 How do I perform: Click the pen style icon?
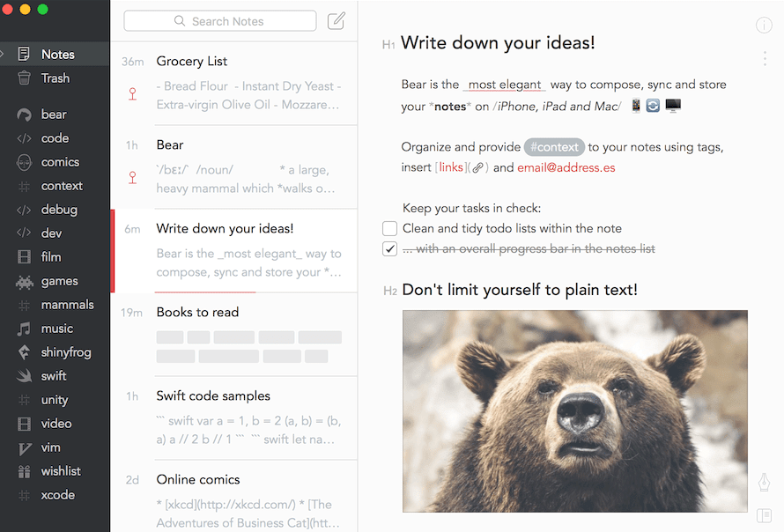(x=764, y=482)
